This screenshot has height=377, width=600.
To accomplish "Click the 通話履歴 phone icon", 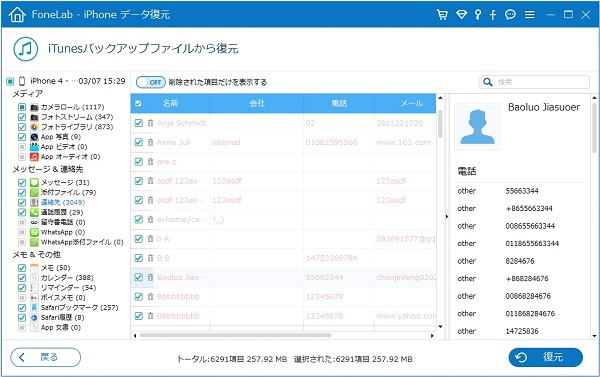I will point(34,212).
